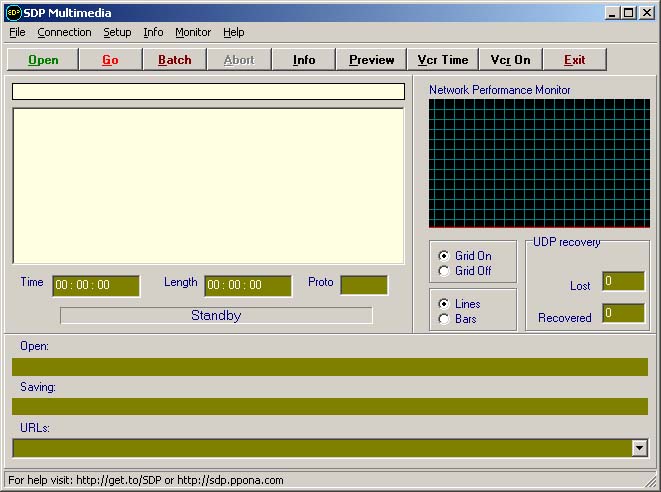Click the red Go button
This screenshot has width=661, height=492.
pos(110,59)
